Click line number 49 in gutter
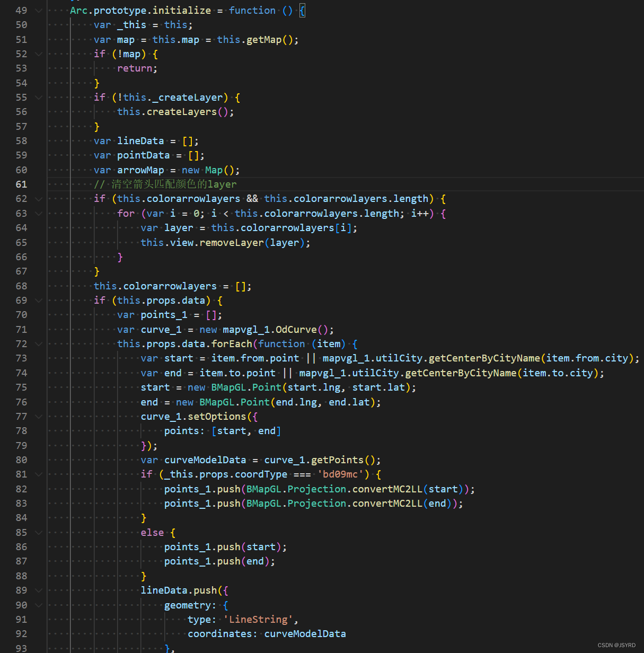 coord(21,11)
